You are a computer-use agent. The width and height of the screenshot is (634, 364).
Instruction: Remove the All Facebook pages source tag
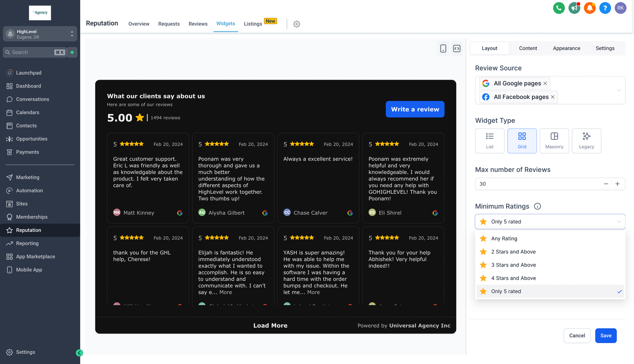[553, 97]
